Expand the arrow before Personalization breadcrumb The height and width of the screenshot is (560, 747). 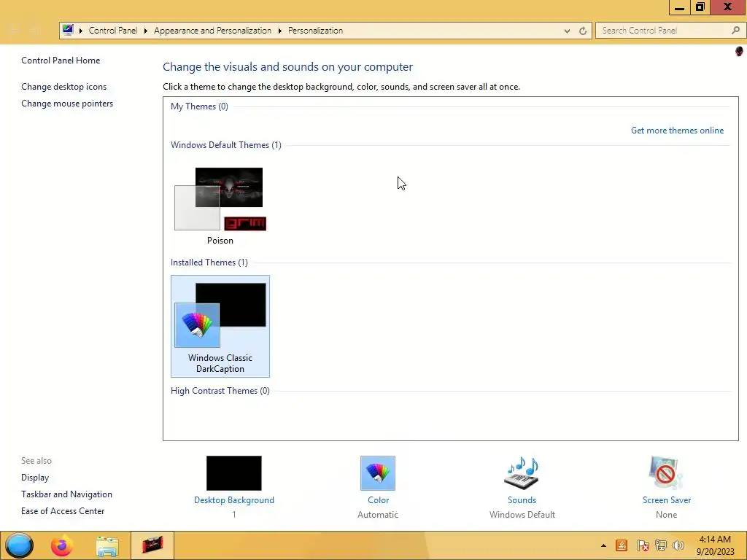[x=279, y=31]
